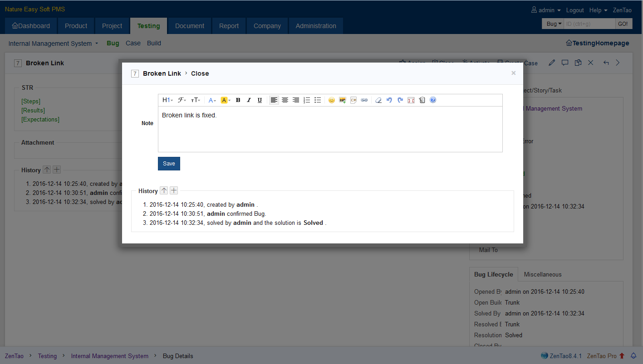Insert a numbered list
643x364 pixels.
[x=307, y=100]
